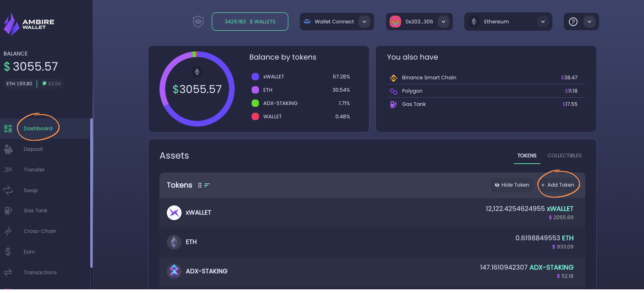Click the Polygon logo icon
This screenshot has height=293, width=644.
coord(393,91)
